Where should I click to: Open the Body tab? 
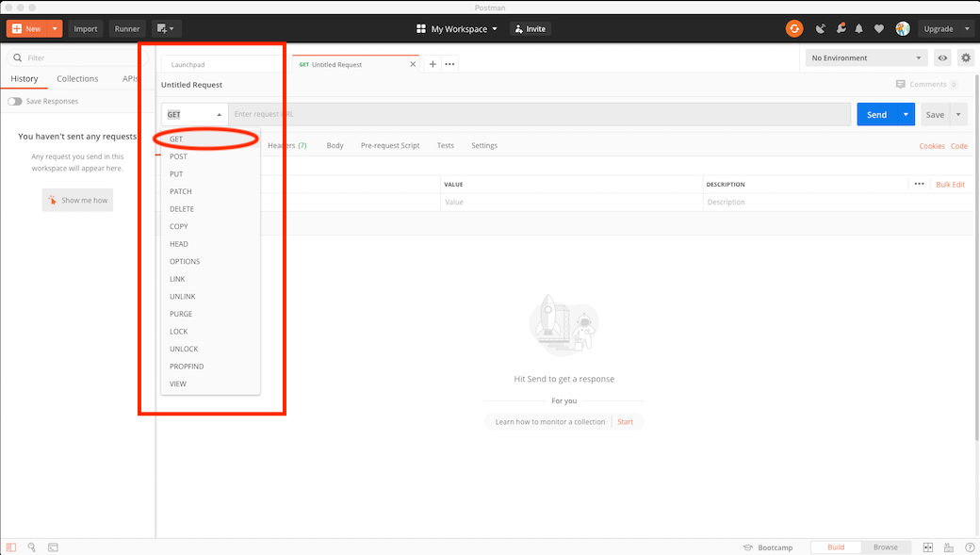(x=335, y=146)
